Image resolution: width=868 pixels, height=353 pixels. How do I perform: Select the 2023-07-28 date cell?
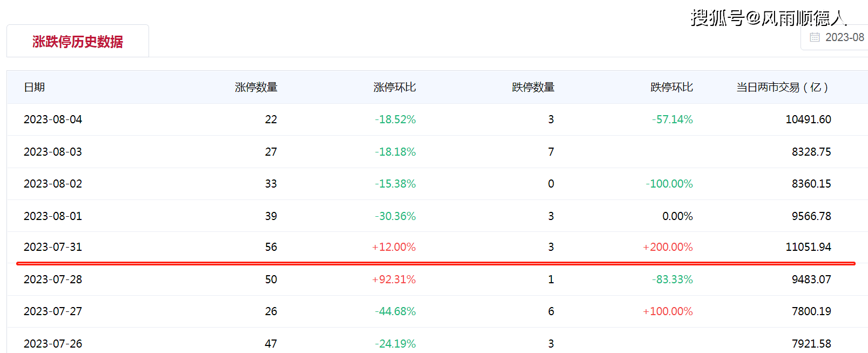[53, 279]
